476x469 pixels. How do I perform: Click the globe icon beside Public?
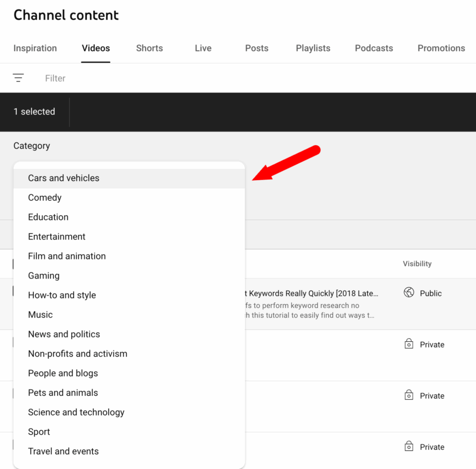(x=409, y=293)
